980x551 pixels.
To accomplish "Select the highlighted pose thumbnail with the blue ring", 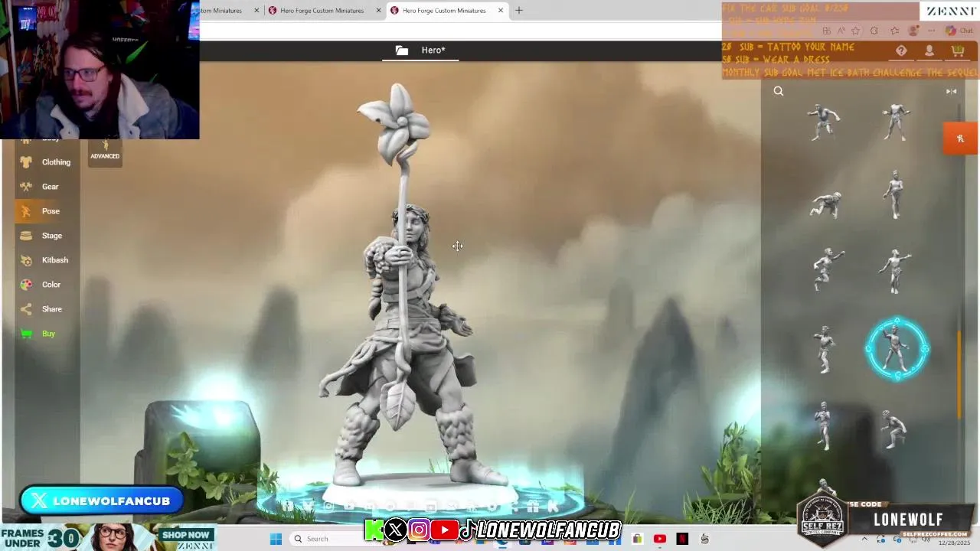I will (897, 349).
